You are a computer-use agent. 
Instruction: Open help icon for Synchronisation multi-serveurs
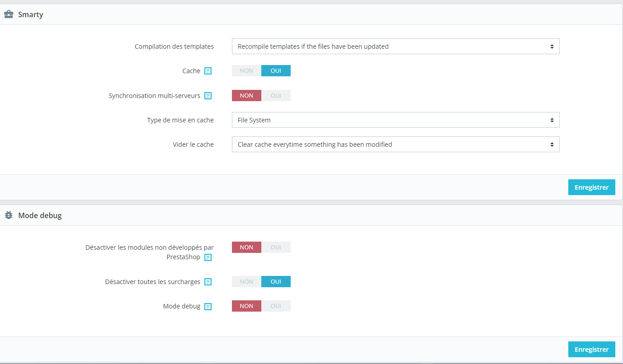tap(208, 96)
